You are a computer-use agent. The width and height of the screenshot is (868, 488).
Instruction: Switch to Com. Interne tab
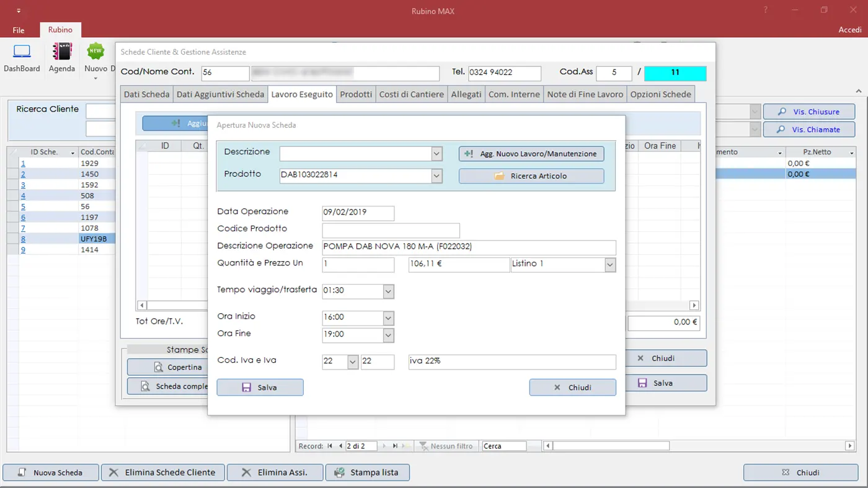click(x=515, y=94)
